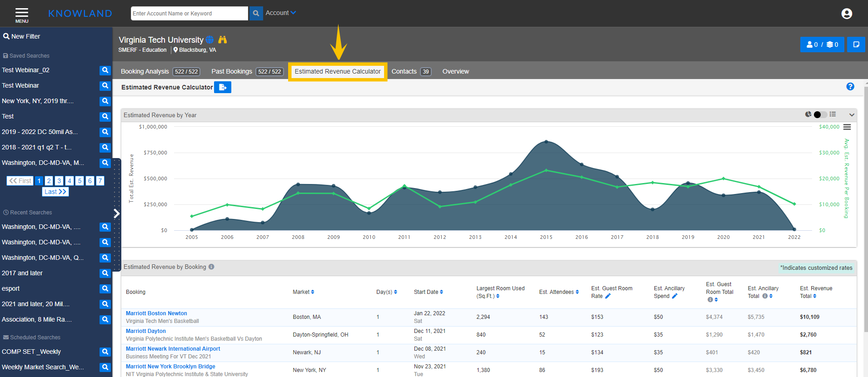Open the Contacts tab
The width and height of the screenshot is (868, 377).
pos(404,71)
